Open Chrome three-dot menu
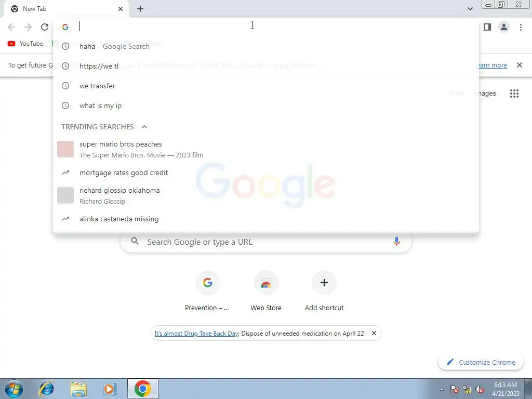Viewport: 532px width, 399px height. click(521, 27)
